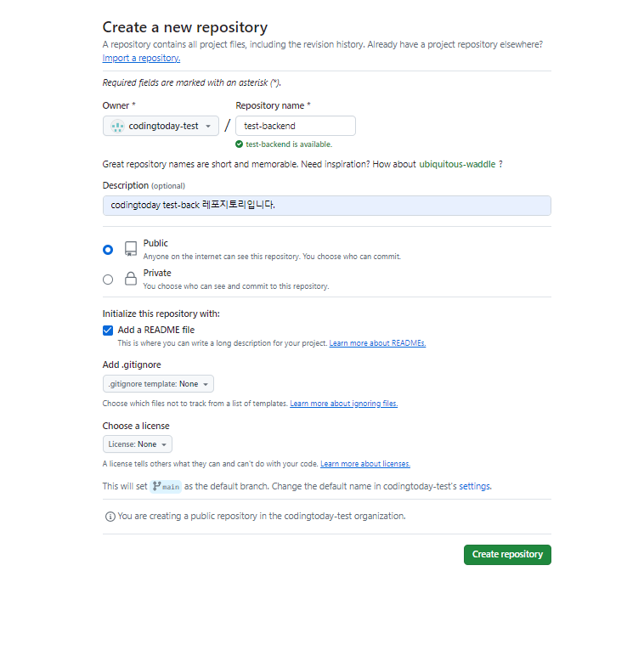The image size is (644, 650).
Task: Select the Private visibility radio button
Action: click(108, 280)
